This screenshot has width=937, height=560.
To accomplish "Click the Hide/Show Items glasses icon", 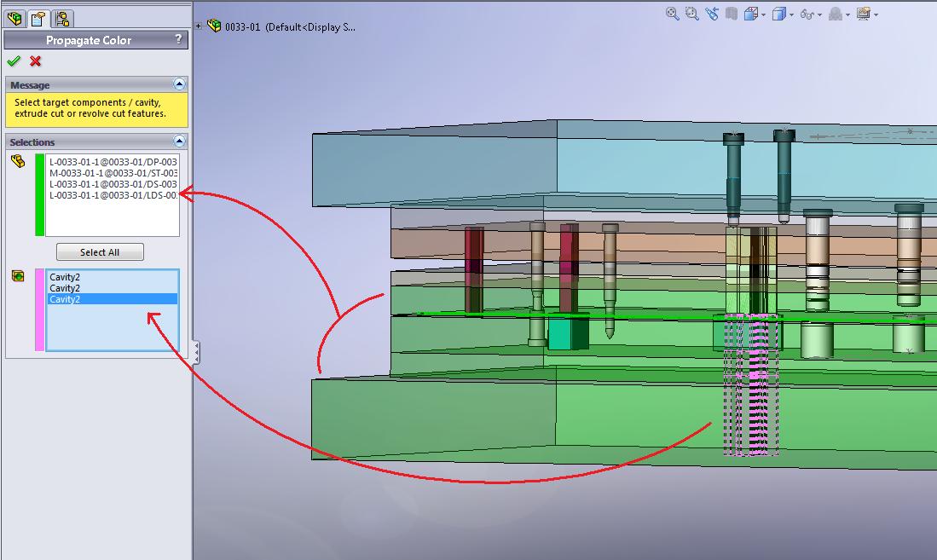I will 807,14.
